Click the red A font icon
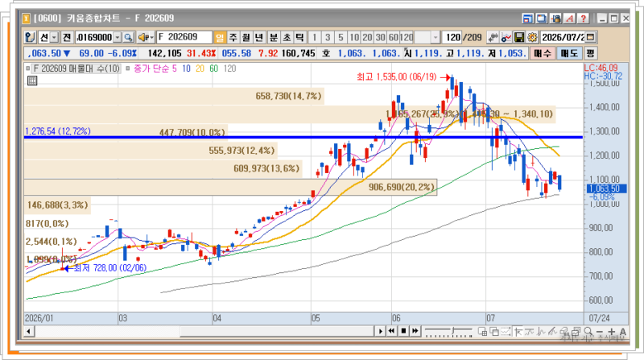The height and width of the screenshot is (360, 644). tap(570, 18)
